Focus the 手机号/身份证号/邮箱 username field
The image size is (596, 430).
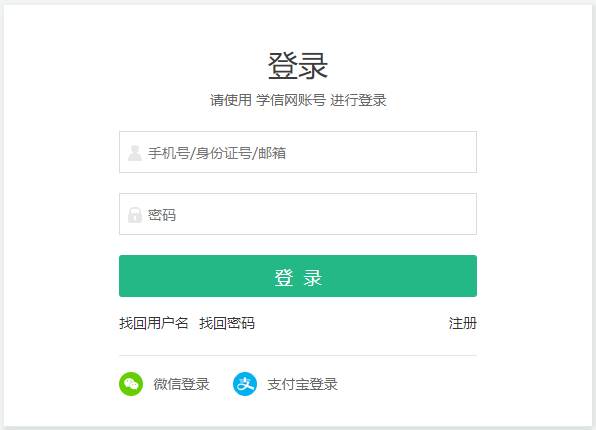(298, 152)
